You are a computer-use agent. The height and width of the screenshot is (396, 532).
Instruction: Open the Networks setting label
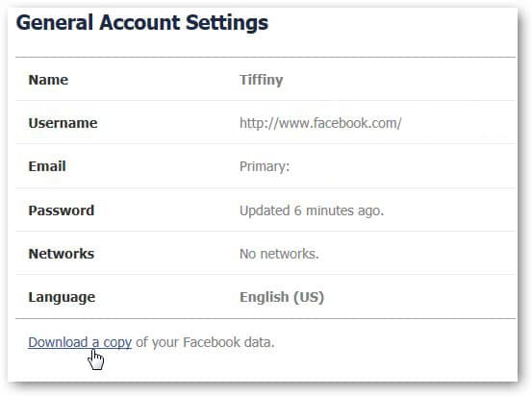click(x=61, y=254)
